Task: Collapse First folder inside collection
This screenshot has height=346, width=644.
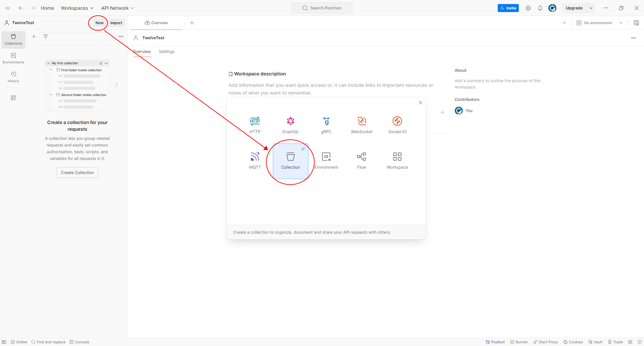Action: [x=51, y=70]
